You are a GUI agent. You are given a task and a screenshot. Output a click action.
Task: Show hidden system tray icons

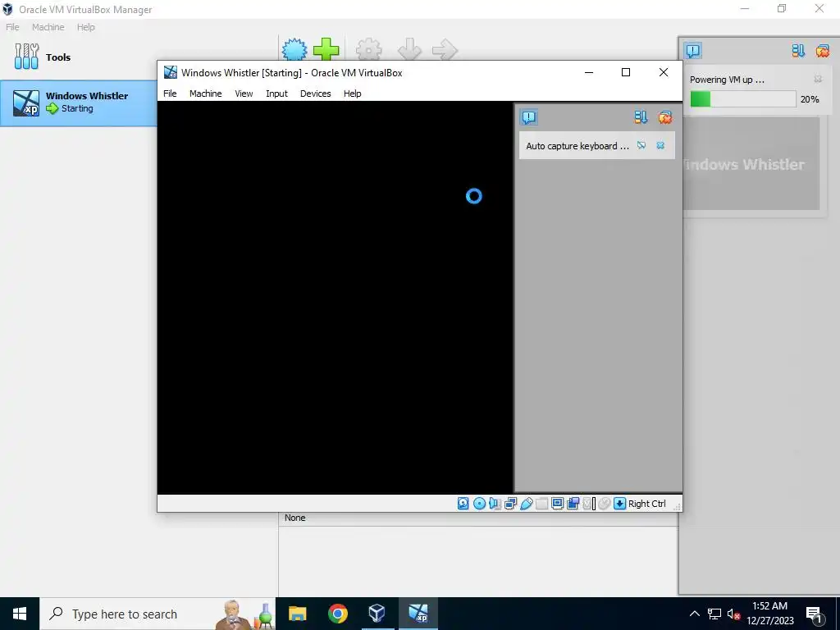694,614
